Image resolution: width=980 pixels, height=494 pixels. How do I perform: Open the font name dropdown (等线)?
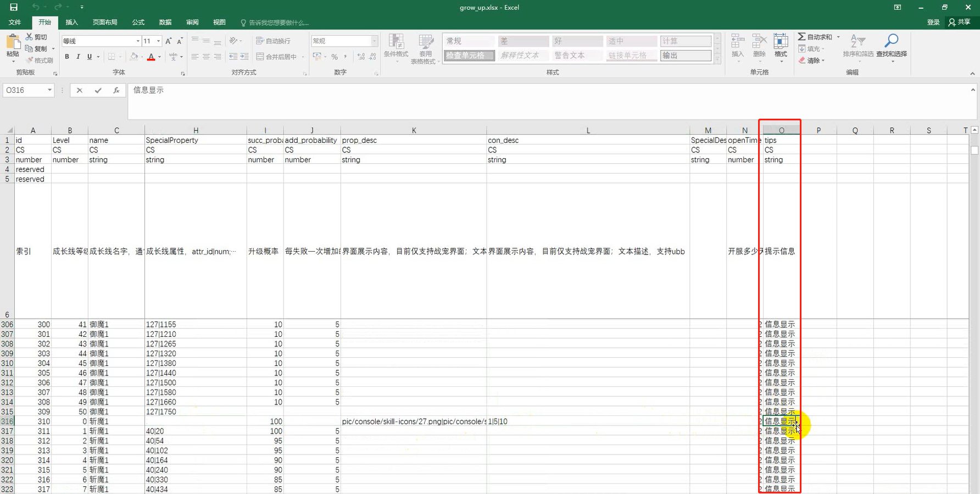137,41
